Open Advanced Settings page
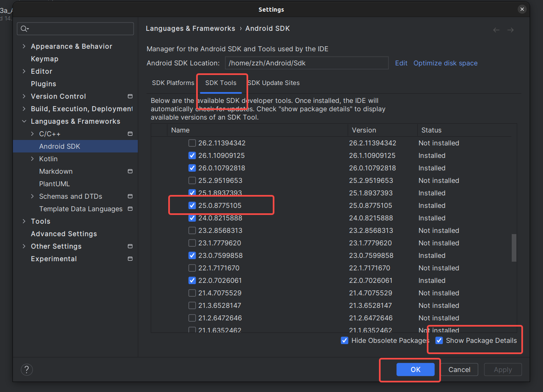Image resolution: width=543 pixels, height=392 pixels. coord(64,234)
